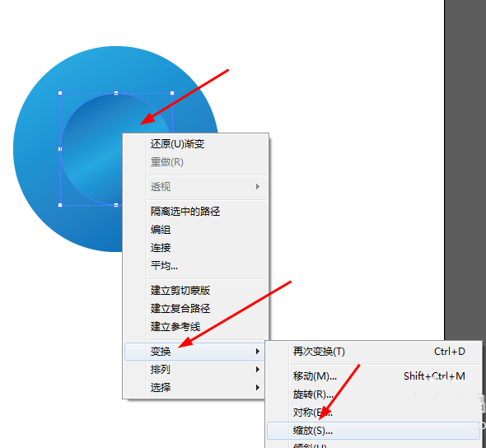Expand the 选择 submenu arrow
This screenshot has width=486, height=448.
258,387
